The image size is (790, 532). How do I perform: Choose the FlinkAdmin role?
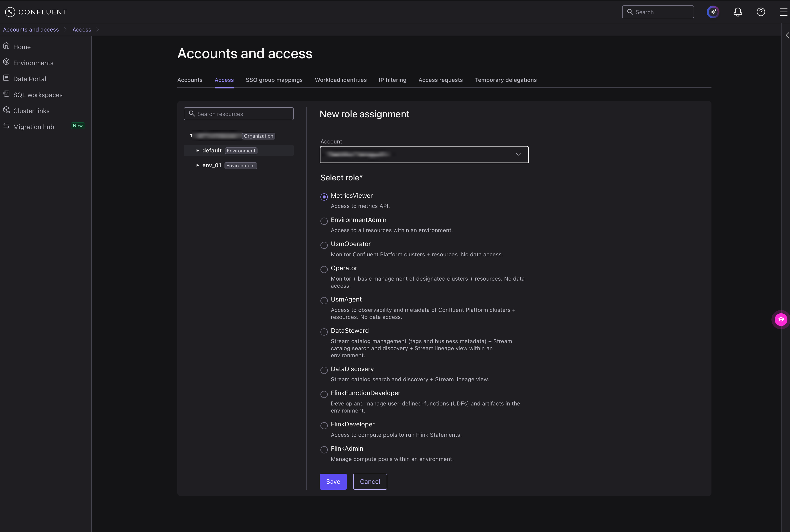[324, 449]
